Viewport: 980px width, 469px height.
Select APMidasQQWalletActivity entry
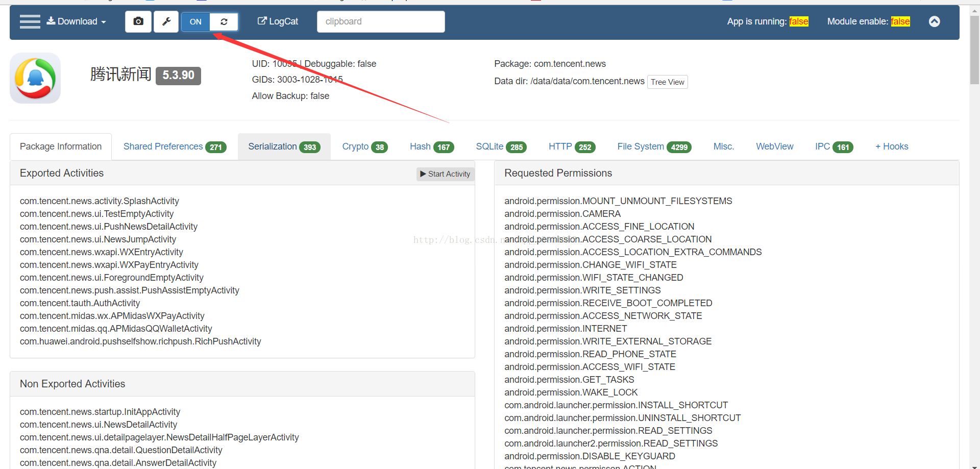click(x=116, y=329)
